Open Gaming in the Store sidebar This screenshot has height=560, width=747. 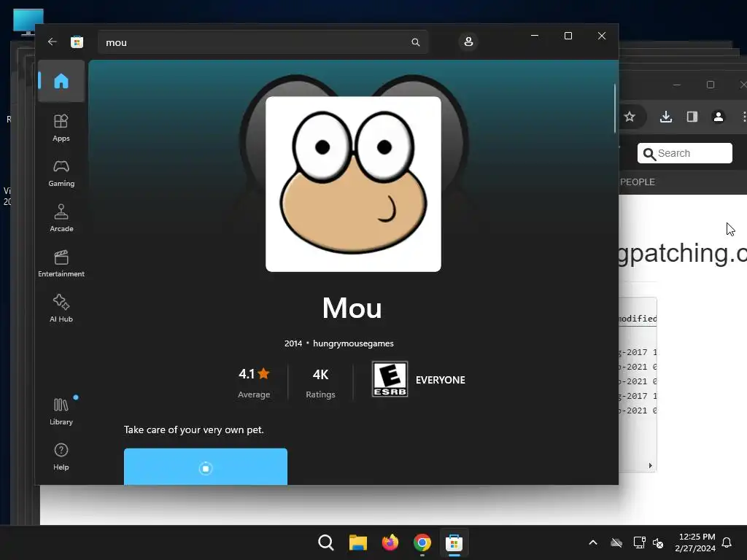click(61, 174)
